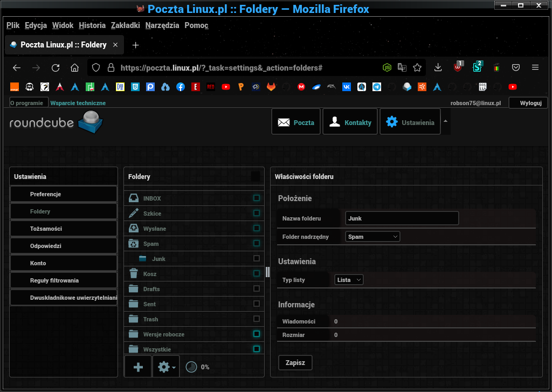The width and height of the screenshot is (552, 392).
Task: Open the Firefox hamburger menu
Action: coord(535,67)
